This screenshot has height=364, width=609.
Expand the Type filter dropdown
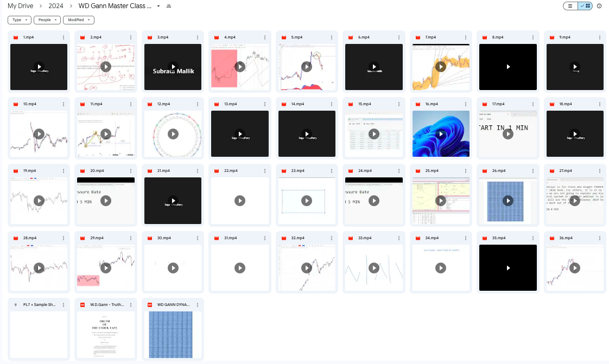(19, 20)
